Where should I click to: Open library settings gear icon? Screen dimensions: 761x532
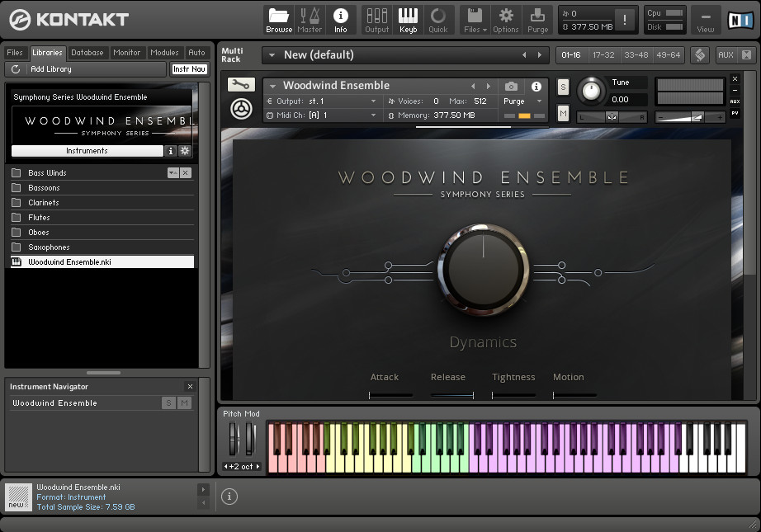(185, 151)
